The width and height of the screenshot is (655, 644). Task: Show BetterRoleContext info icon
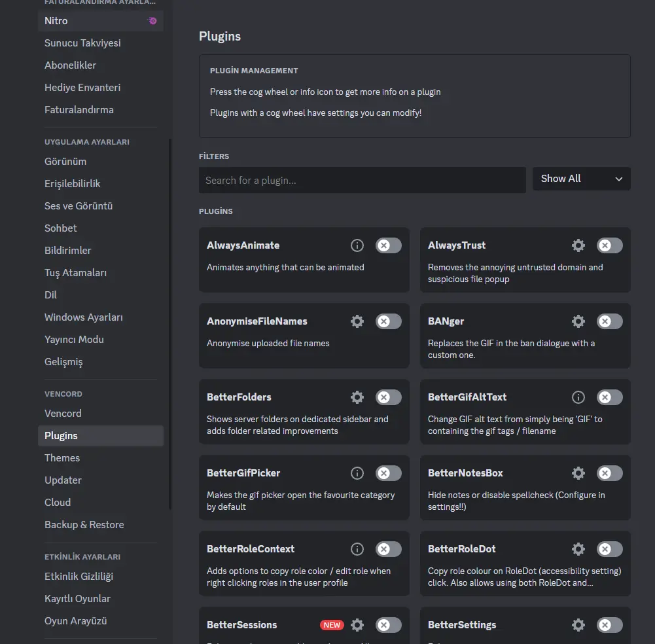point(357,549)
